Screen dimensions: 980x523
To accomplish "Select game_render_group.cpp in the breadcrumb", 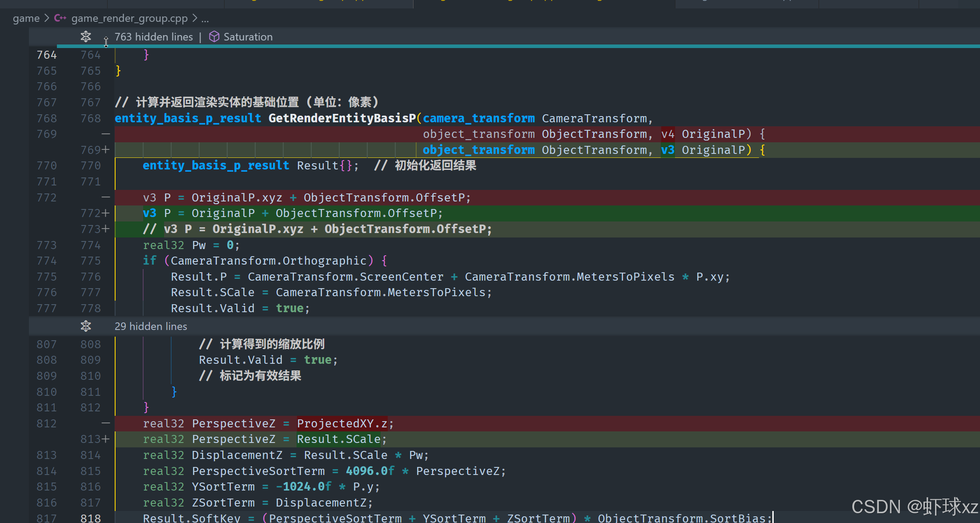I will coord(129,18).
